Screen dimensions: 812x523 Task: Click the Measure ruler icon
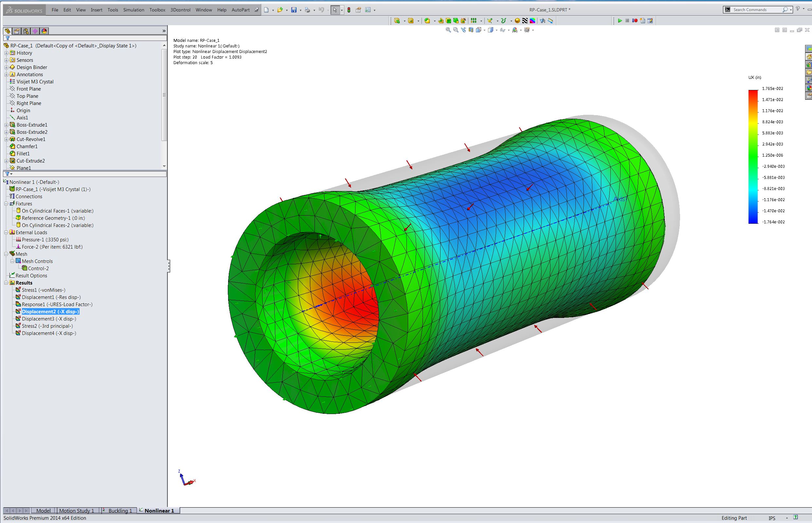(x=550, y=21)
